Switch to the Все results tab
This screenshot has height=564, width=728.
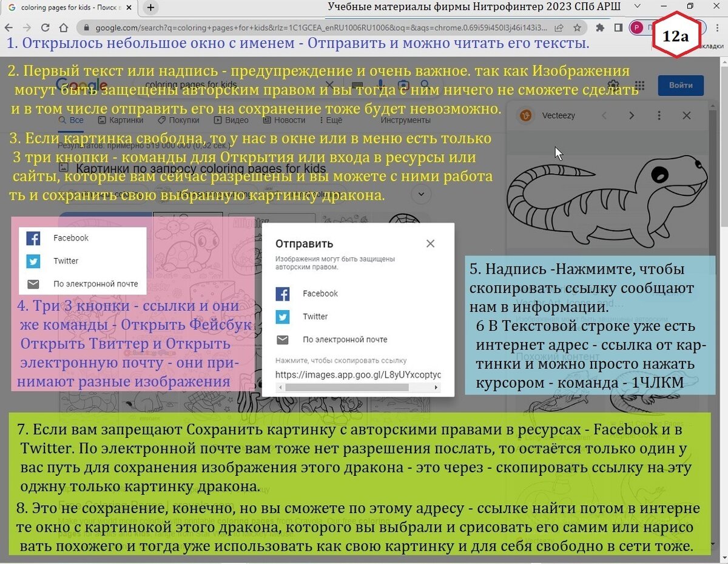[x=71, y=120]
